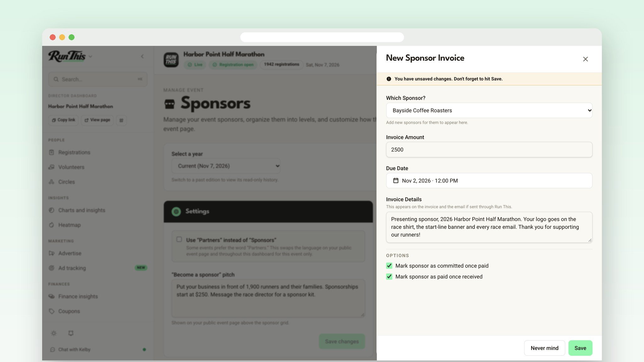This screenshot has height=362, width=644.
Task: Open Registrations in the sidebar
Action: [74, 152]
